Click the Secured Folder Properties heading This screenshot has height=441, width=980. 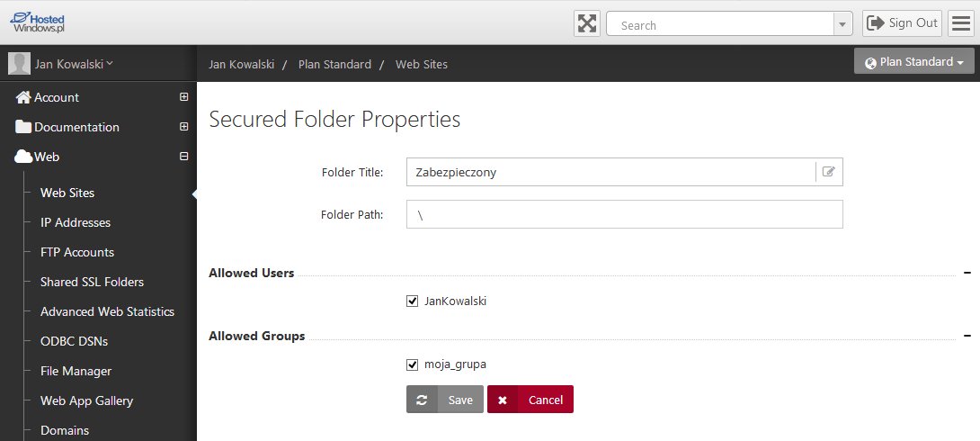(334, 119)
